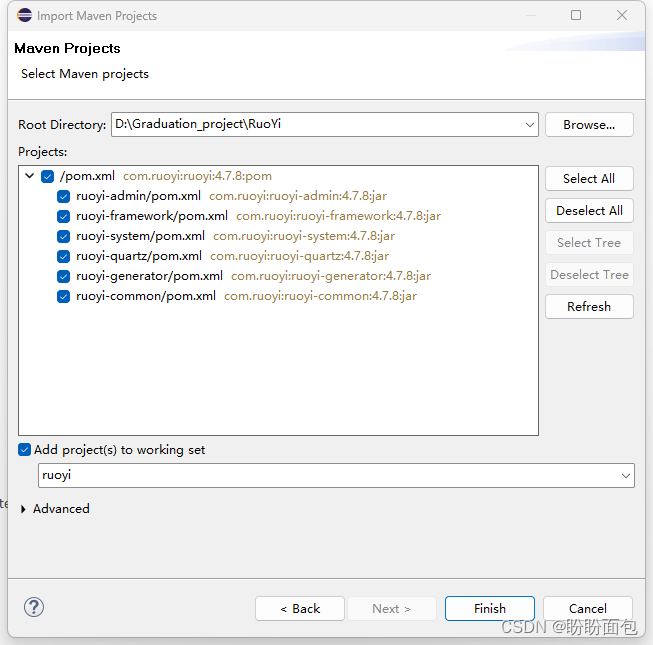Disable Add project(s) to working set
The width and height of the screenshot is (653, 645).
tap(25, 450)
